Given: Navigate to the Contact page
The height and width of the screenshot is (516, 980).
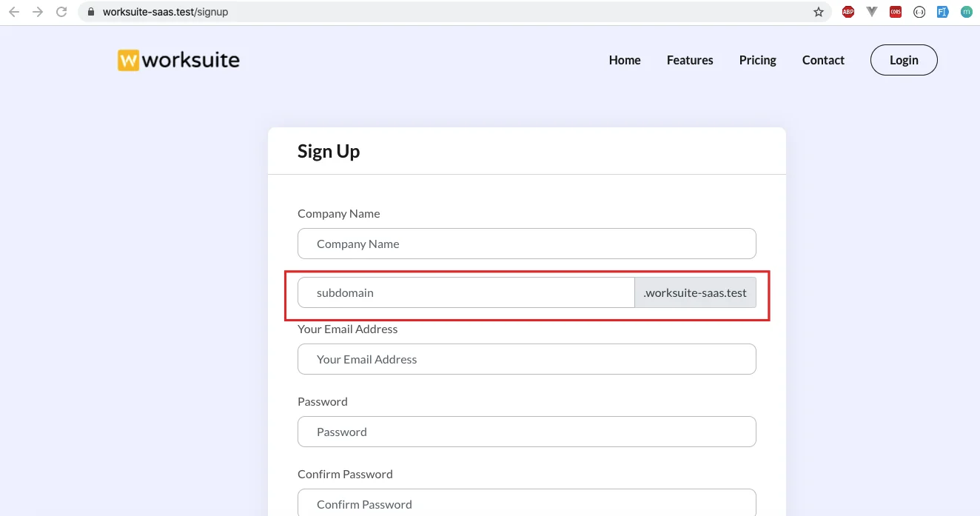Looking at the screenshot, I should [823, 60].
